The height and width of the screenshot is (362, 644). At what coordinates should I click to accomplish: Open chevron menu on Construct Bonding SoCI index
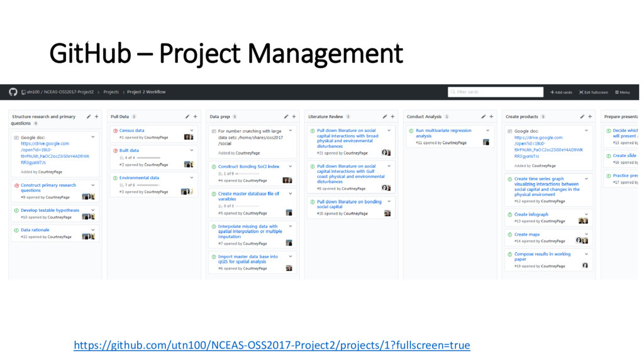click(291, 166)
